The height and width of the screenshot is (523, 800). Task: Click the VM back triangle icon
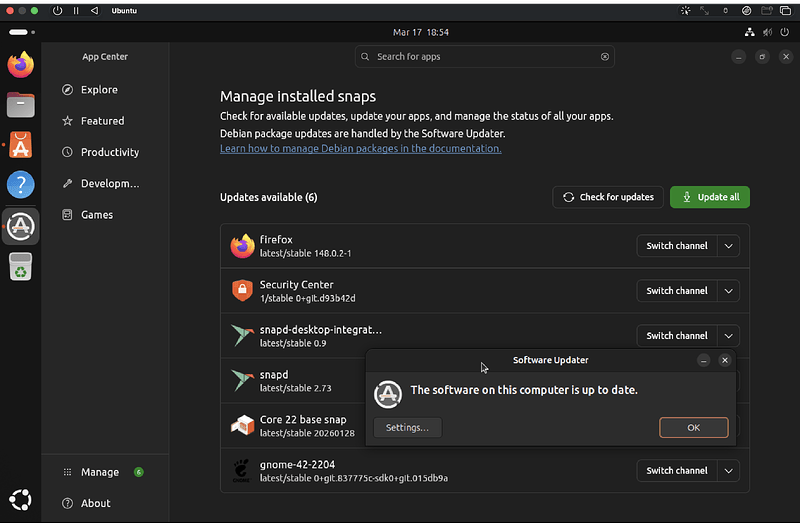(x=94, y=11)
